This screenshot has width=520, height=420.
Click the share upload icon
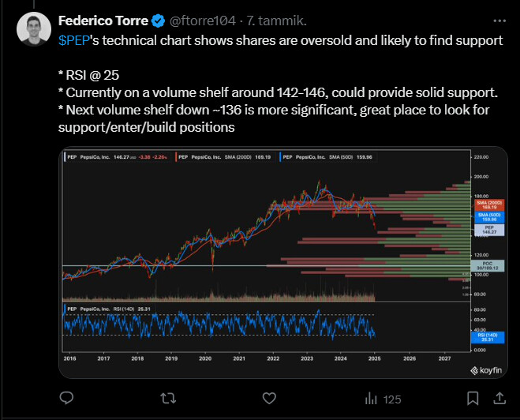[499, 398]
